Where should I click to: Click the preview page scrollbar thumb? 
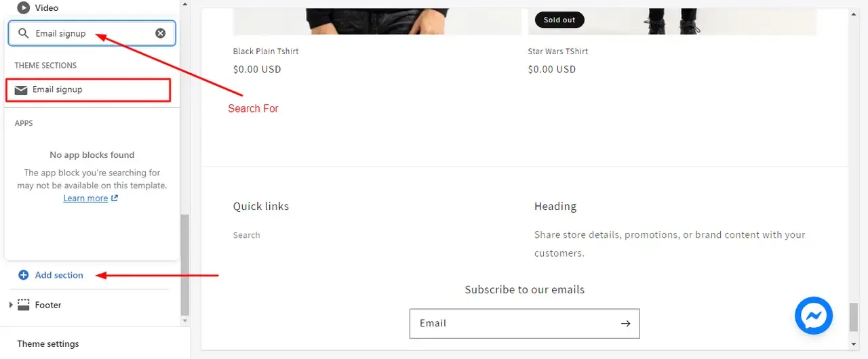pyautogui.click(x=854, y=317)
